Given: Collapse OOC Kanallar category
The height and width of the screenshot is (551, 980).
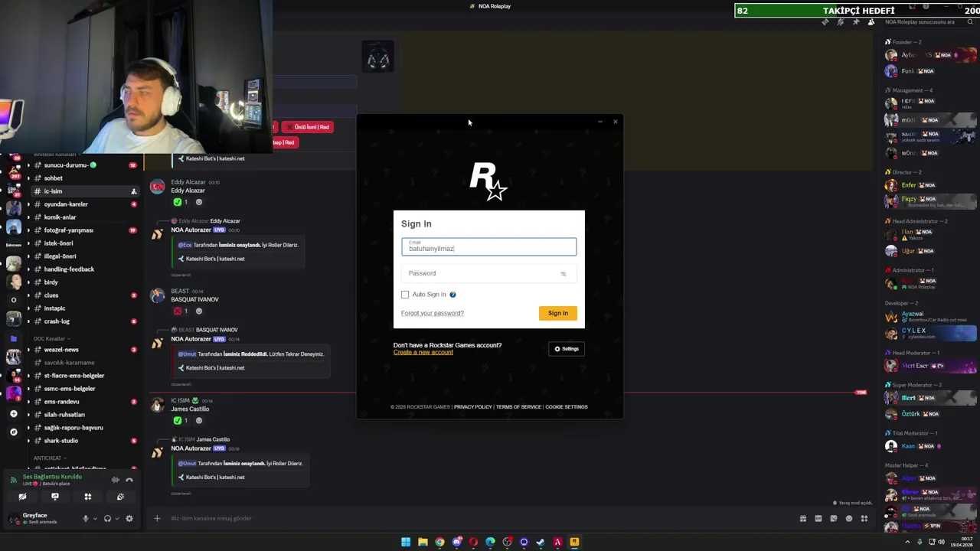Looking at the screenshot, I should tap(51, 338).
